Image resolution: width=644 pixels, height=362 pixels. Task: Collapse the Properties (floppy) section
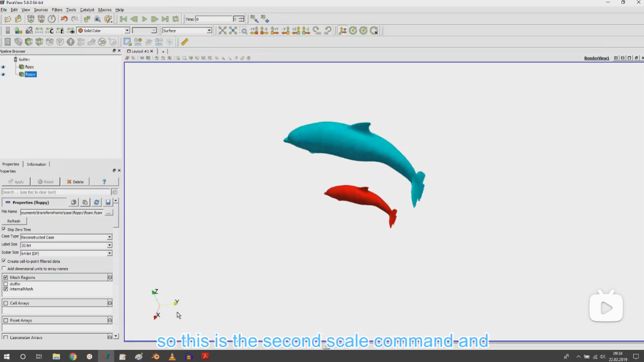point(8,202)
